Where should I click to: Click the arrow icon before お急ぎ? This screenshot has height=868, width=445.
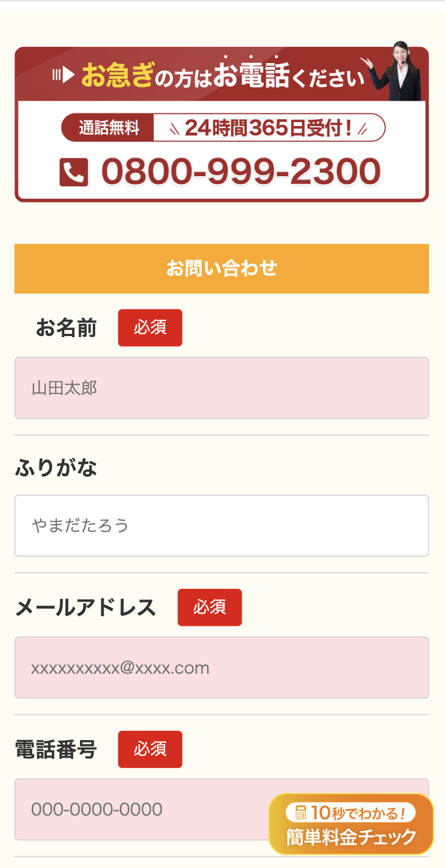63,74
